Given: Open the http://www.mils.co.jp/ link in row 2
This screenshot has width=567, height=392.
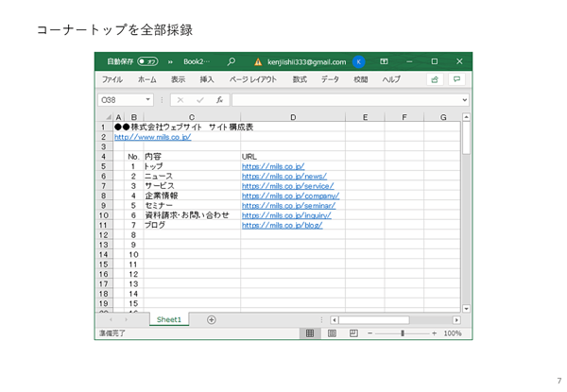Looking at the screenshot, I should (x=152, y=137).
